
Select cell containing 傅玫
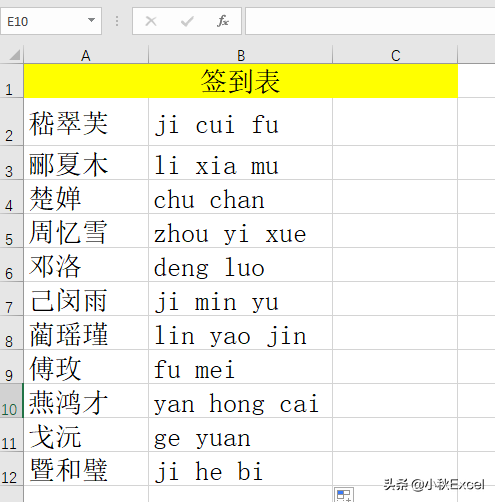(86, 367)
